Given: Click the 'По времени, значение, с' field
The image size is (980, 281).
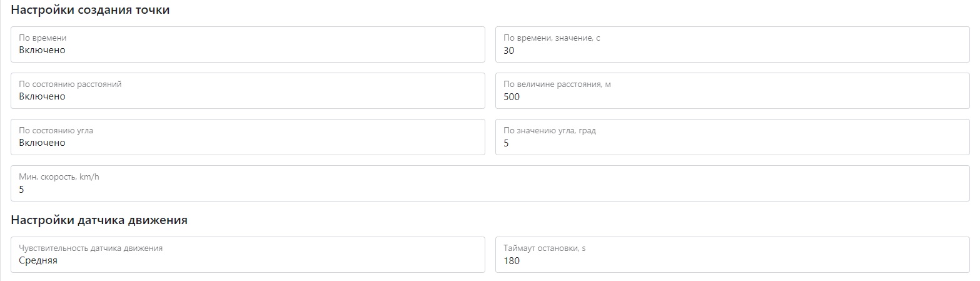Looking at the screenshot, I should tap(732, 44).
